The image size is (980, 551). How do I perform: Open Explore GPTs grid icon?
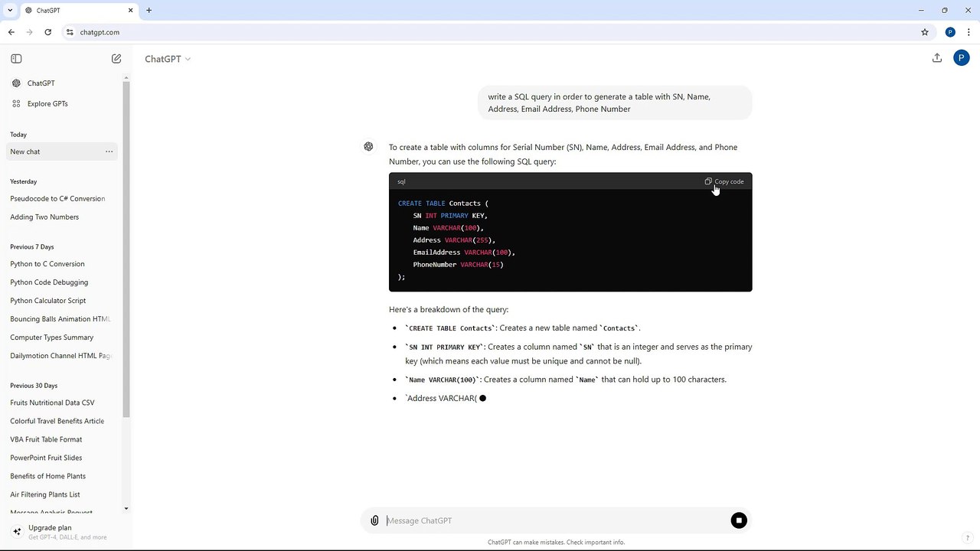coord(16,104)
